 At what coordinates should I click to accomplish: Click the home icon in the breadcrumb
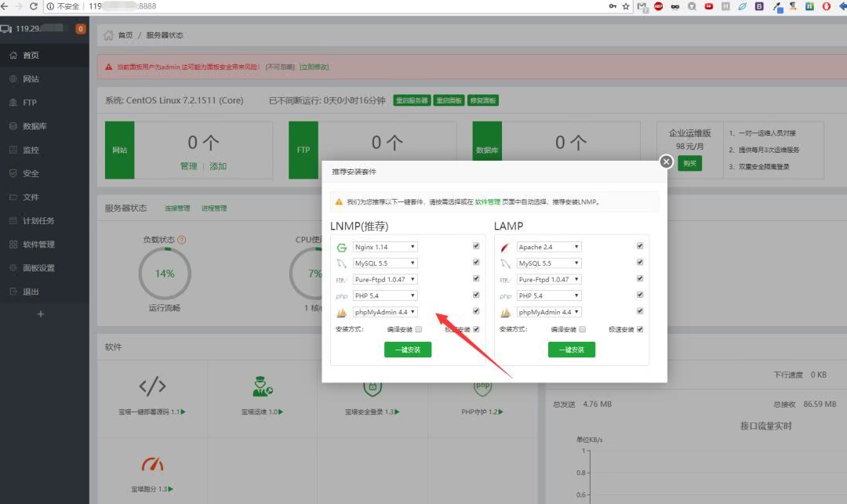pyautogui.click(x=108, y=35)
